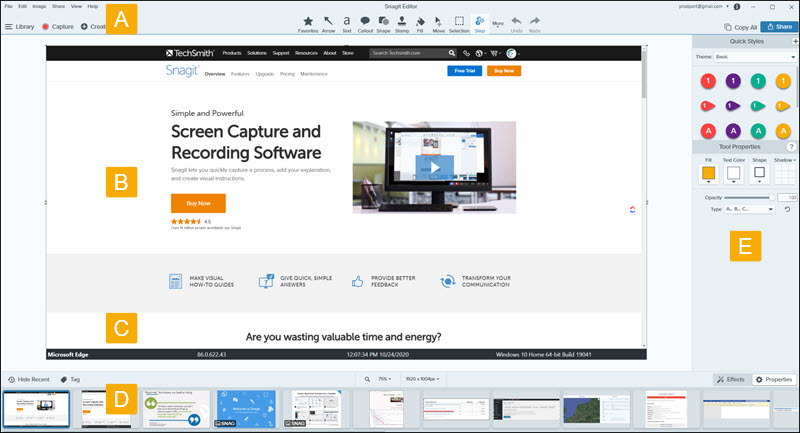Open the 75% zoom level dropdown
The image size is (800, 433).
(x=385, y=379)
